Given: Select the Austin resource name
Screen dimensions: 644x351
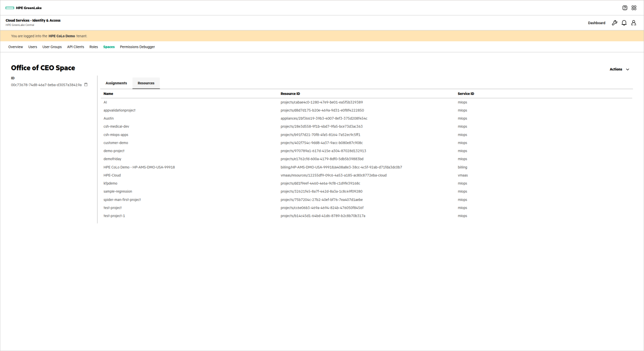Looking at the screenshot, I should click(x=109, y=119).
